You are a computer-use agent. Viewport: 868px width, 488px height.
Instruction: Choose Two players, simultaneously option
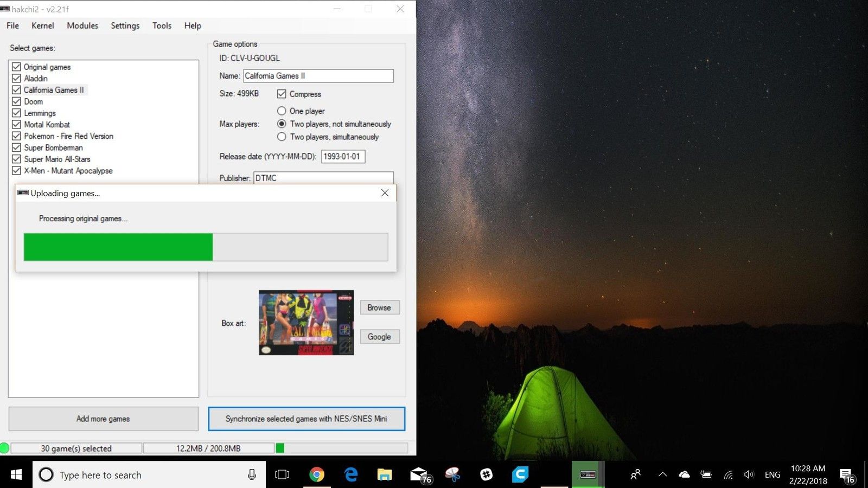coord(282,137)
